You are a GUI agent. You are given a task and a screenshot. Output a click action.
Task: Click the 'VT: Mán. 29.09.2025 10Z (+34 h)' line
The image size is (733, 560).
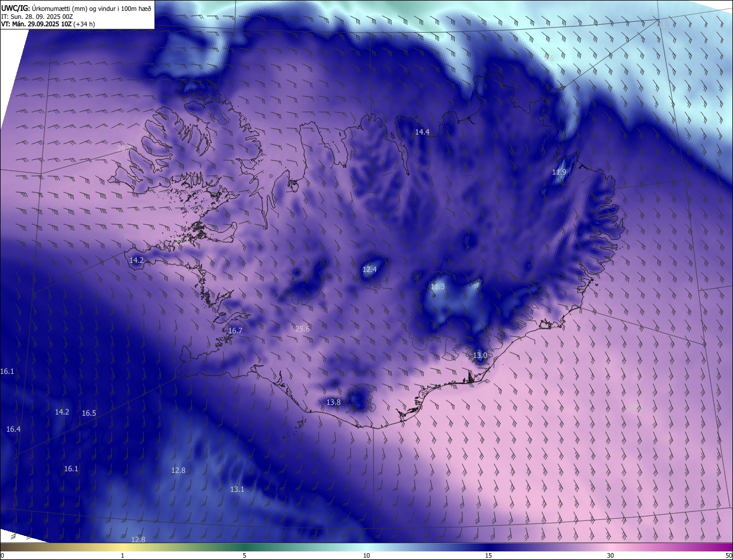click(x=48, y=24)
